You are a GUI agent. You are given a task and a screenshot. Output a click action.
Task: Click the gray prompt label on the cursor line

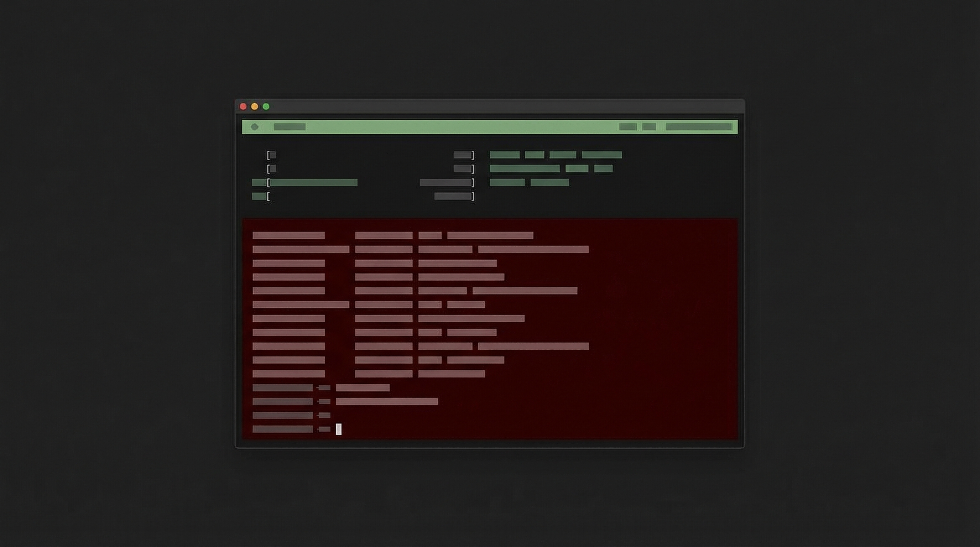point(283,429)
